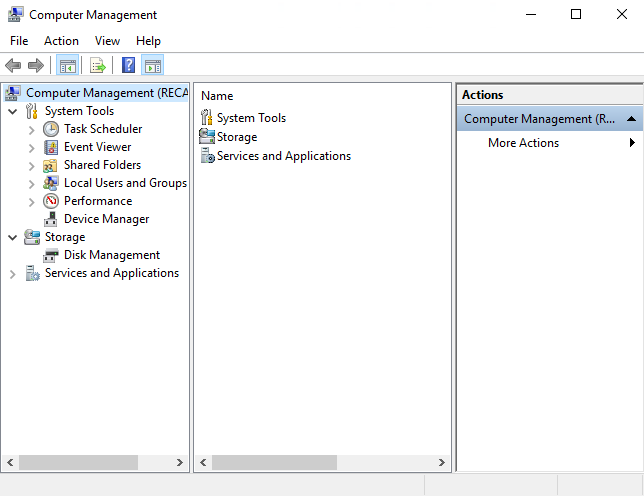Click the Performance gauge icon
This screenshot has width=644, height=496.
point(51,201)
